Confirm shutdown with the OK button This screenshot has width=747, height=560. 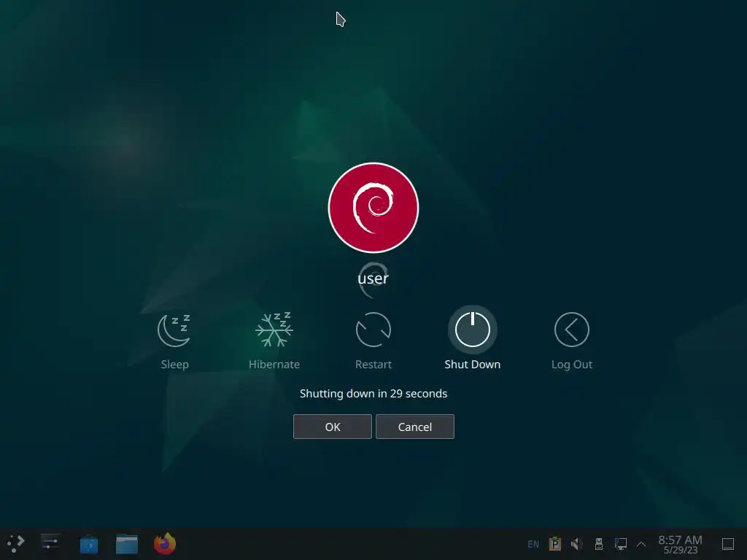tap(333, 427)
